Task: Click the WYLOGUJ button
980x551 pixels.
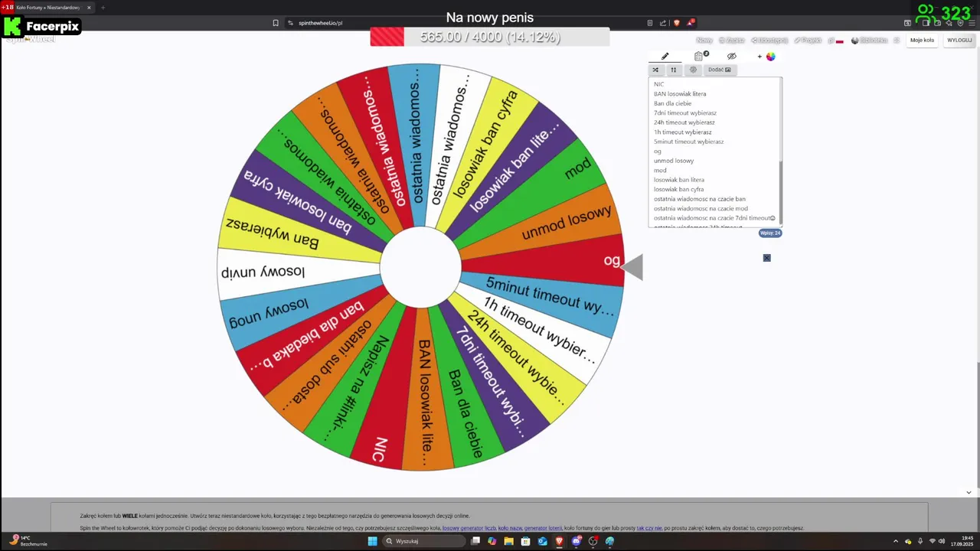Action: tap(959, 40)
